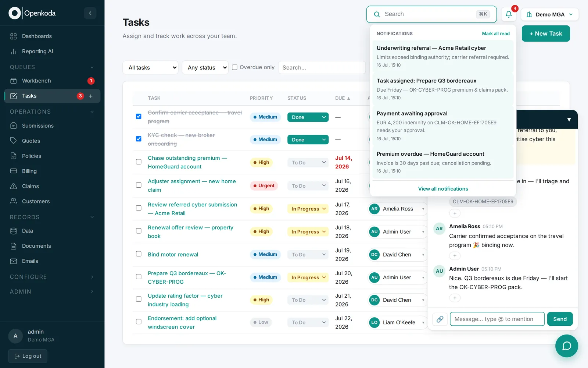588x368 pixels.
Task: Change In Progress status of Renewal offer review
Action: tap(308, 232)
